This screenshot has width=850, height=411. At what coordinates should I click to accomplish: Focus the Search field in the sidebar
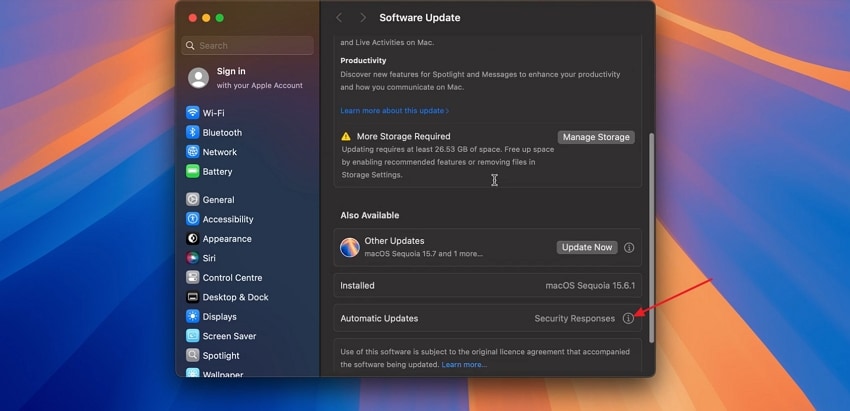coord(248,46)
